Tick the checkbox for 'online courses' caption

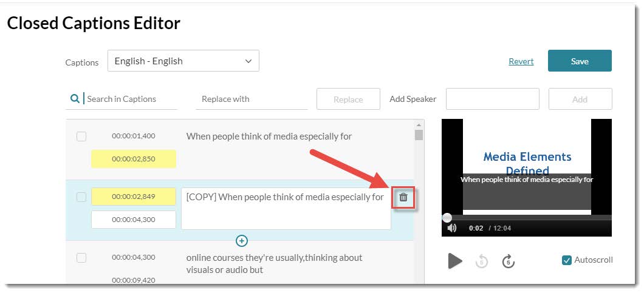point(81,258)
